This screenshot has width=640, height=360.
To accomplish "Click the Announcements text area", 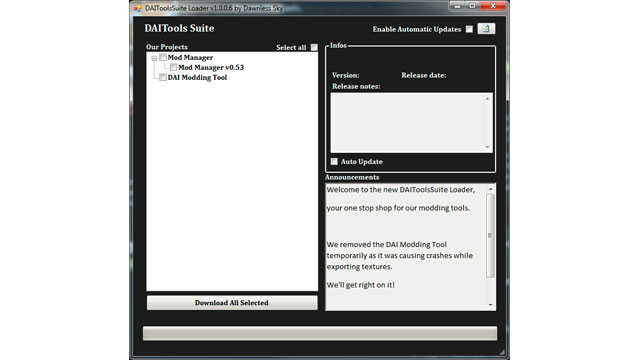I will click(406, 247).
